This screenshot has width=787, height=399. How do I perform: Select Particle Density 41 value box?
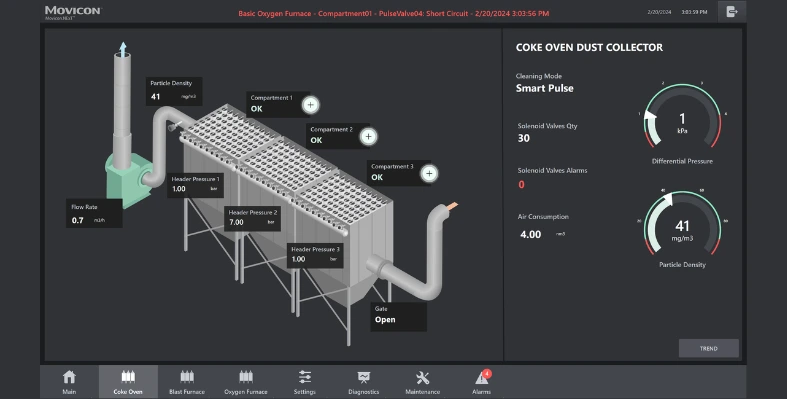(174, 91)
